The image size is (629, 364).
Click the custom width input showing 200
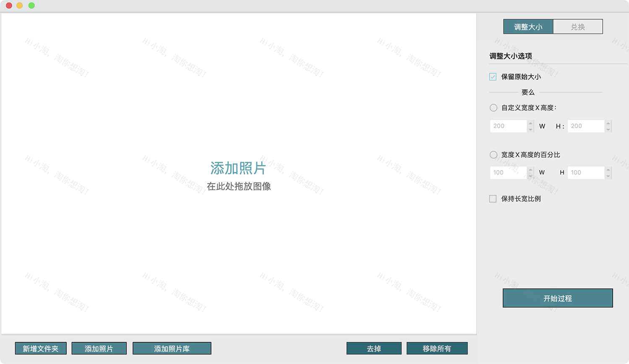coord(507,126)
